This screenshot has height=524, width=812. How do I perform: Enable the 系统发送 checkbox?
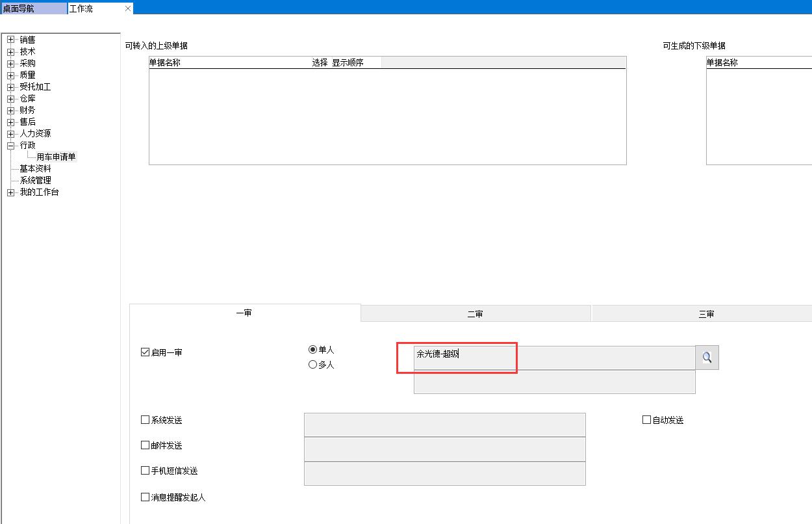tap(146, 420)
